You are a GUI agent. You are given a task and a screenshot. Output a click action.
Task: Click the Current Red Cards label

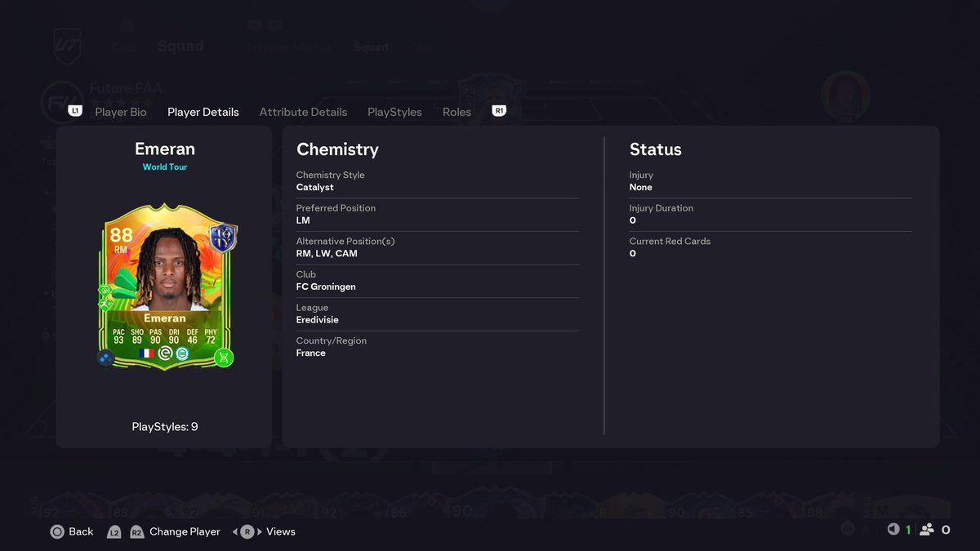670,241
